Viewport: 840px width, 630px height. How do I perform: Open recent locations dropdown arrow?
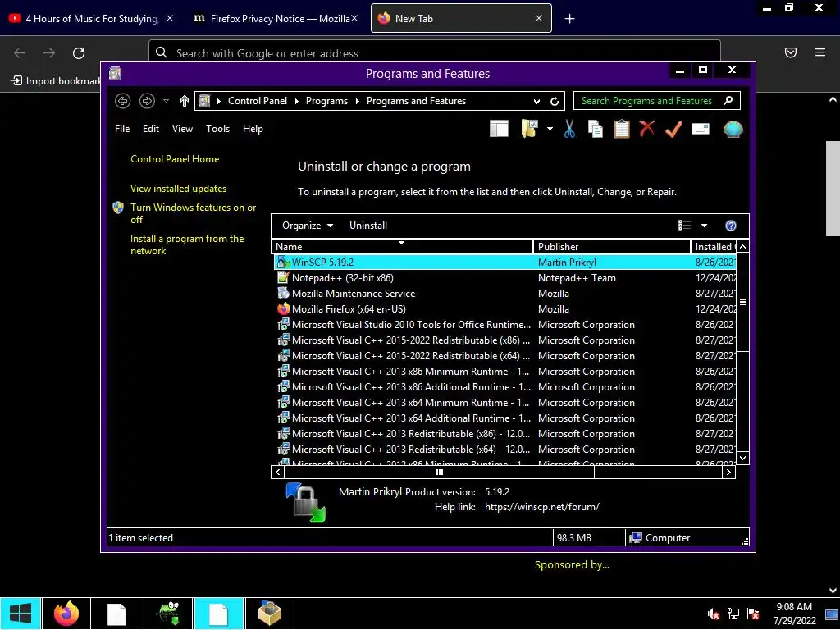click(166, 101)
